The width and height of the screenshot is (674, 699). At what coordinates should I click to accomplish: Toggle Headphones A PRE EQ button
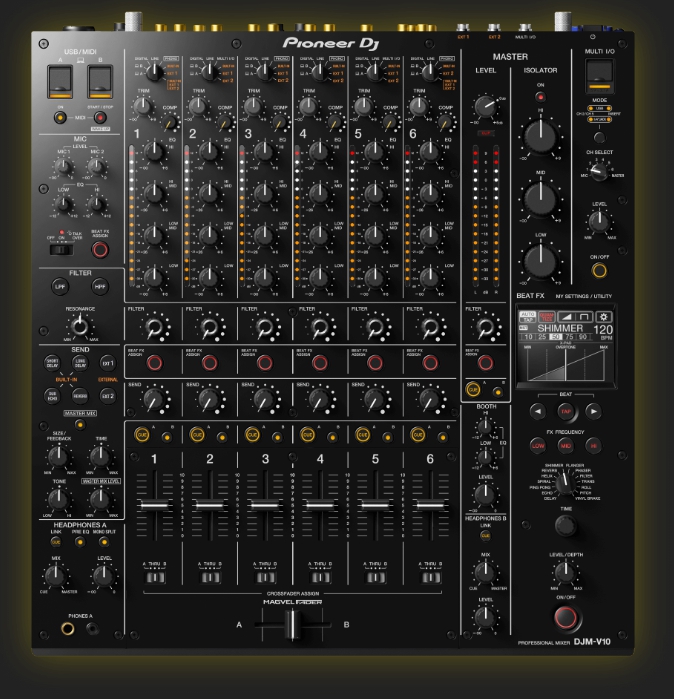(80, 542)
